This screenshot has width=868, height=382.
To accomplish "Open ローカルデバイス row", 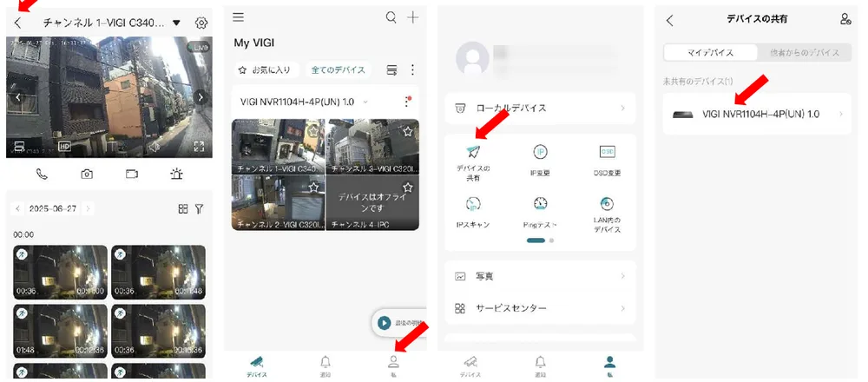I will tap(540, 108).
